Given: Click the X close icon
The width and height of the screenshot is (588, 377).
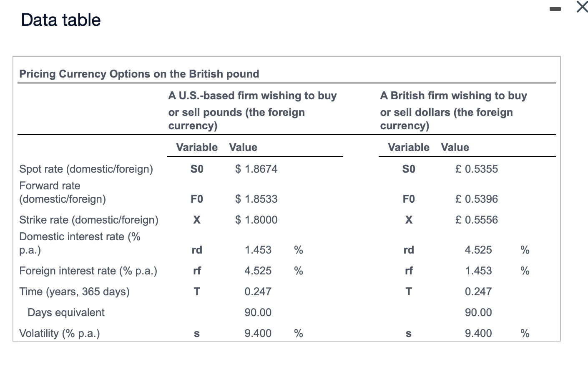Looking at the screenshot, I should [581, 8].
